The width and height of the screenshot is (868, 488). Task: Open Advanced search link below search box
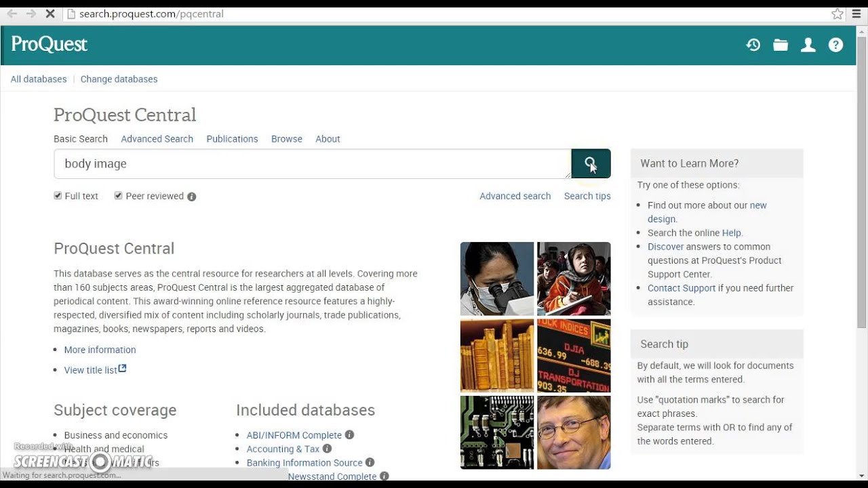click(x=515, y=196)
